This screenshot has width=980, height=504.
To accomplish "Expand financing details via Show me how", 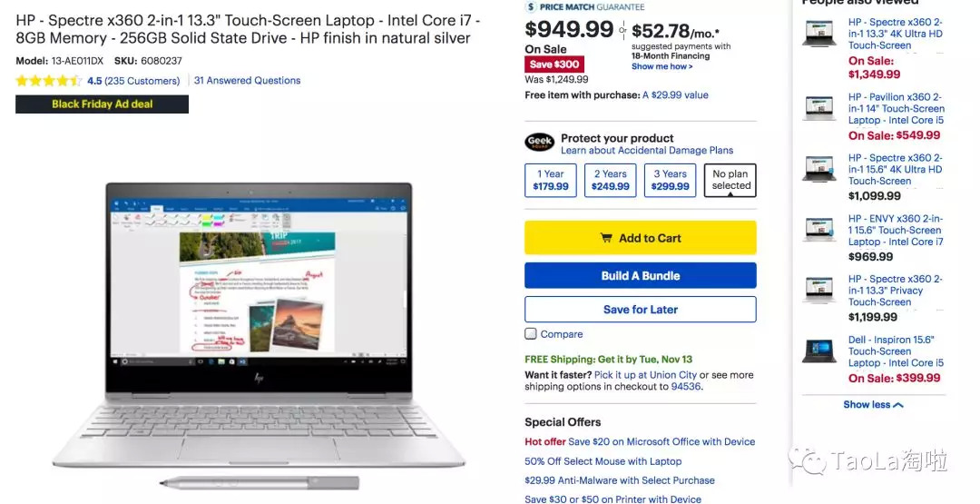I will pos(661,66).
